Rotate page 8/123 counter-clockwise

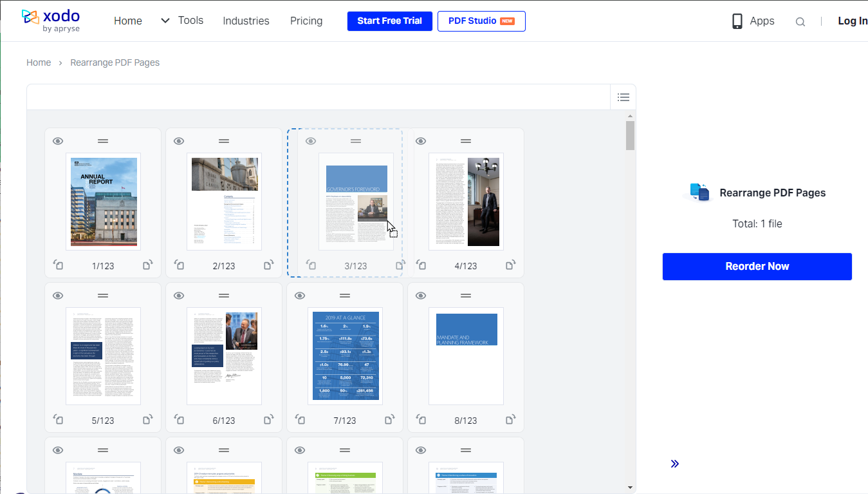point(421,419)
